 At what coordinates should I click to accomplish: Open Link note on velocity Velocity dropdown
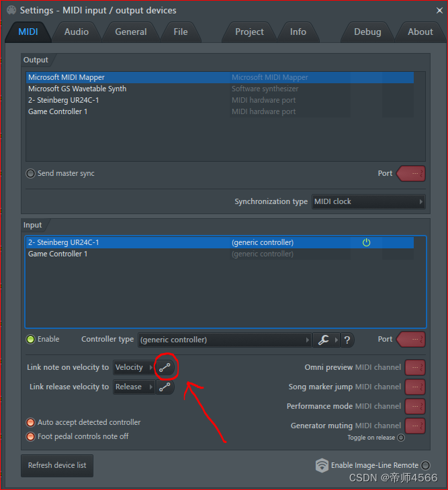click(134, 368)
